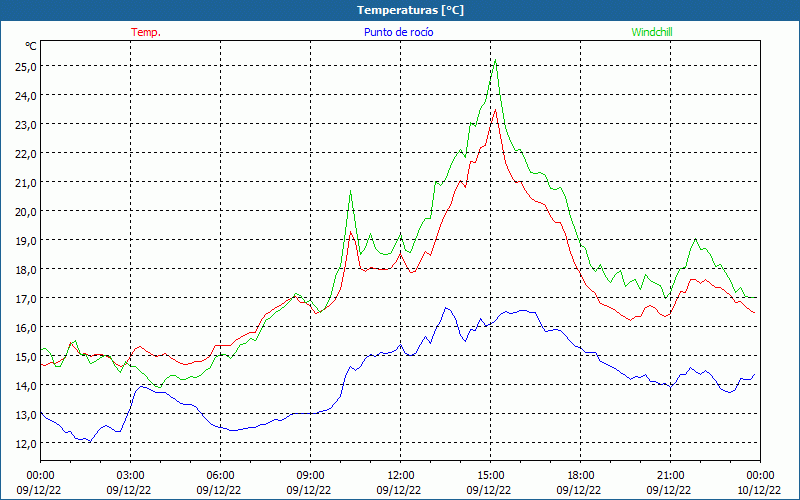
Task: Select the red Temp. legend label
Action: pyautogui.click(x=146, y=32)
